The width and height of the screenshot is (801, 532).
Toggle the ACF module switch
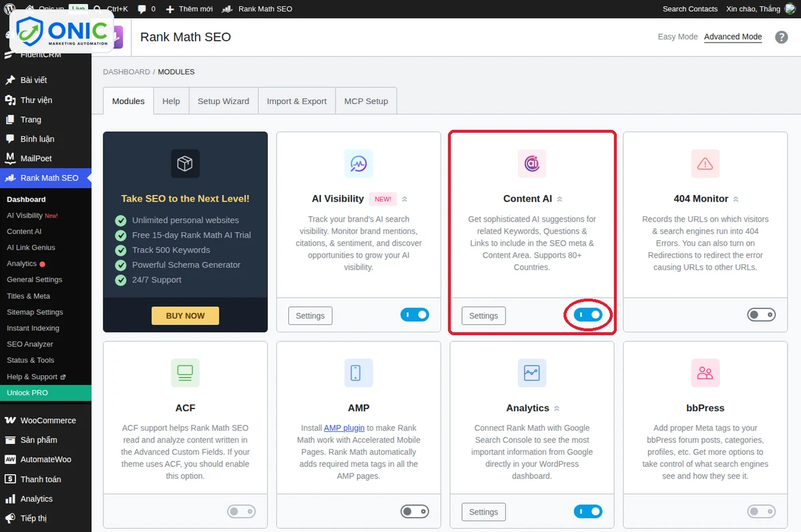(241, 512)
